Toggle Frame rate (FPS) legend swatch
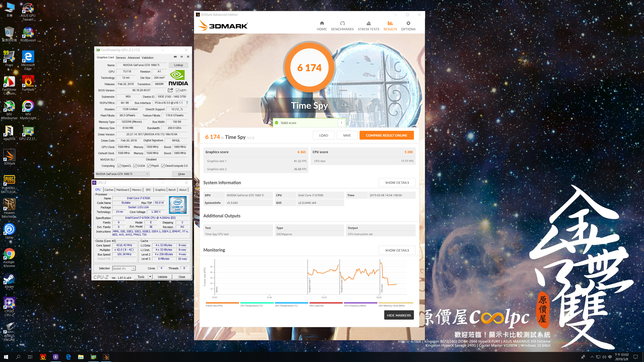The image size is (644, 362). tap(222, 303)
